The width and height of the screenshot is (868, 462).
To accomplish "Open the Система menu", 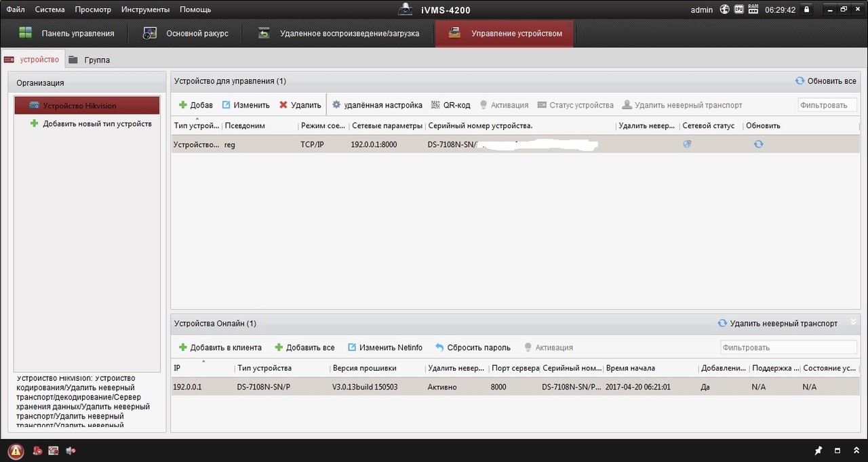I will click(x=50, y=9).
